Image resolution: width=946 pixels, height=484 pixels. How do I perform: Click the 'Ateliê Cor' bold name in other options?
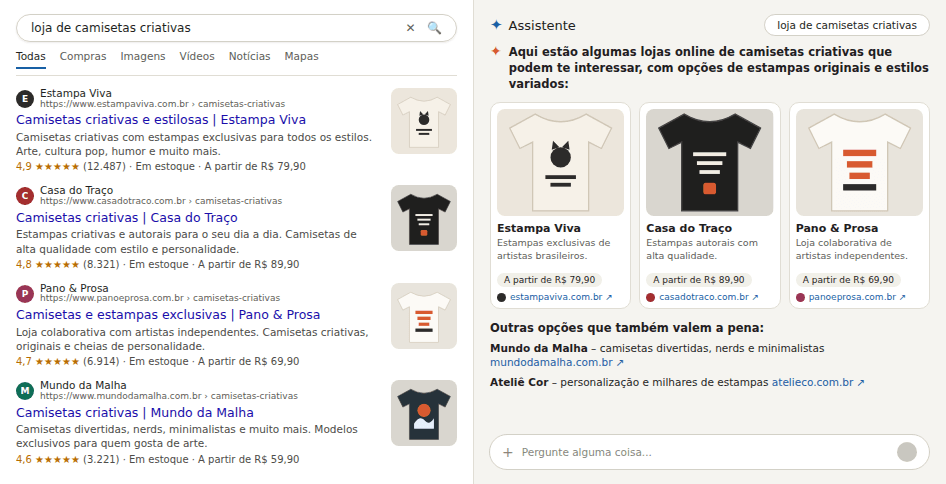tap(519, 383)
